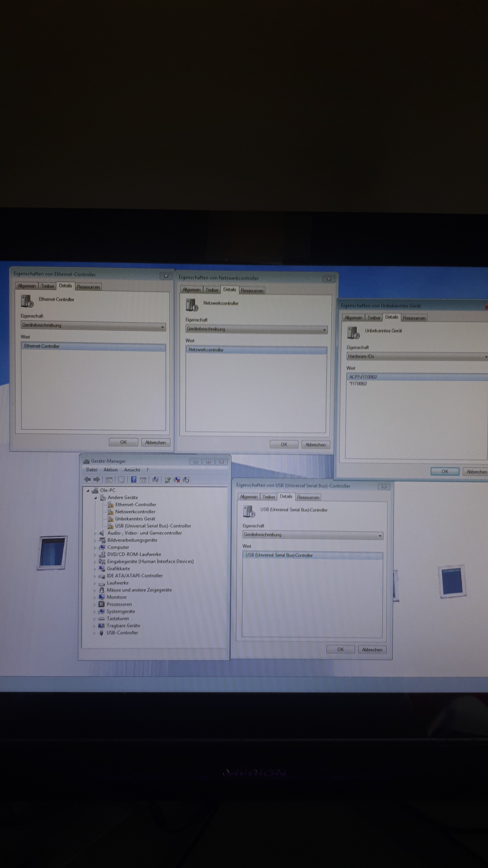The height and width of the screenshot is (868, 488).
Task: Click the blue help question mark toolbar icon
Action: [x=134, y=479]
